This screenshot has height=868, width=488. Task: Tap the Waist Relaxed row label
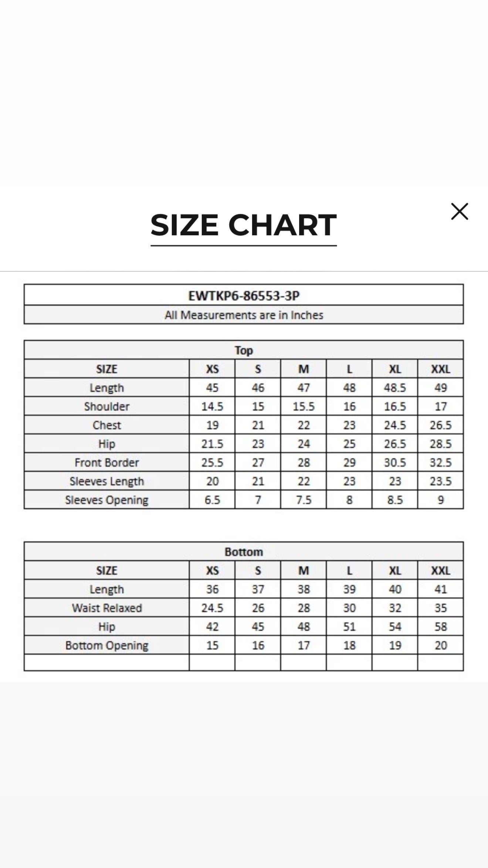pos(107,608)
